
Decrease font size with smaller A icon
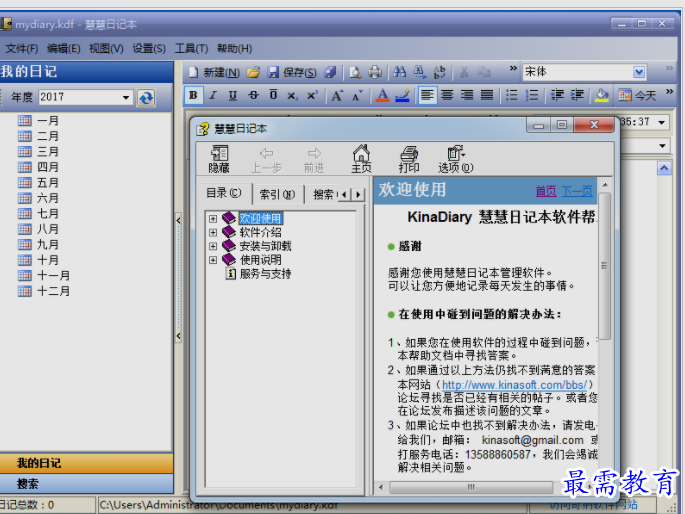357,95
